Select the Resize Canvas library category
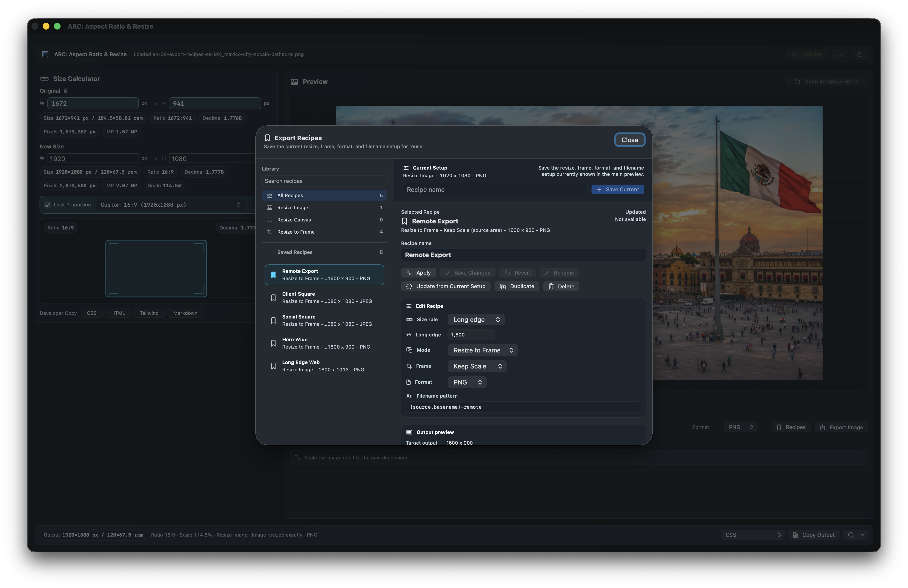Viewport: 908px width, 588px height. [x=324, y=220]
